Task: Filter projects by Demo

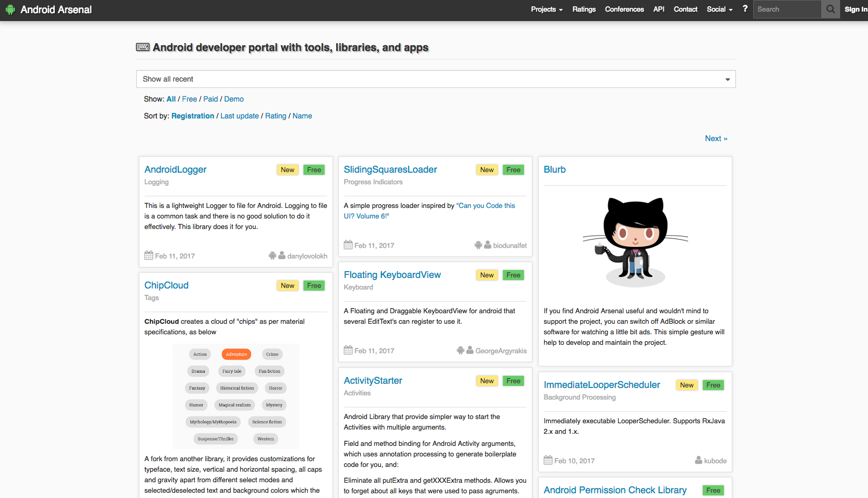Action: (234, 99)
